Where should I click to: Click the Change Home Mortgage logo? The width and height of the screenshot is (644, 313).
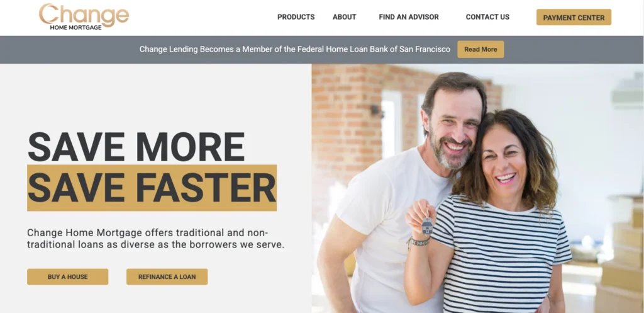pos(84,17)
